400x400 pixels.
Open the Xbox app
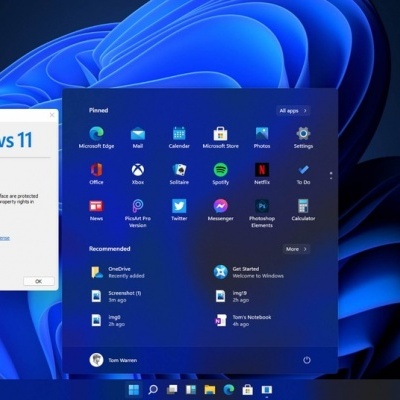pos(138,174)
